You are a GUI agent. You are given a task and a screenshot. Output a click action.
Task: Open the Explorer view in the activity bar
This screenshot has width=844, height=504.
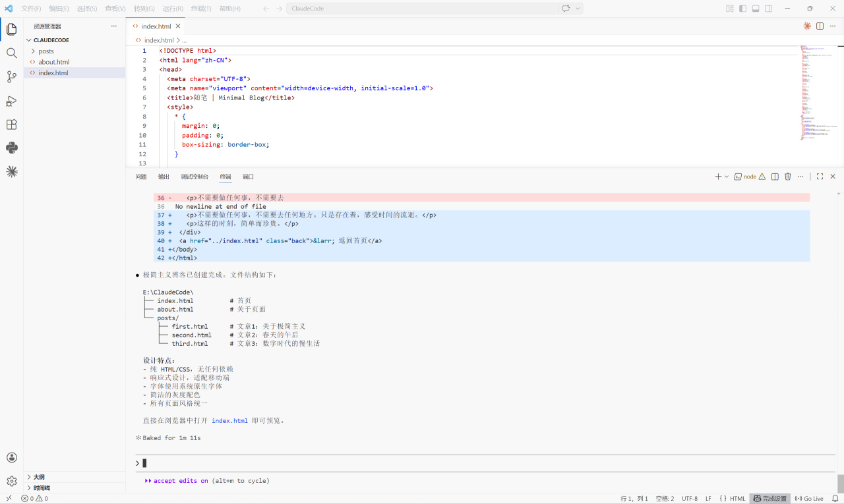pos(11,29)
